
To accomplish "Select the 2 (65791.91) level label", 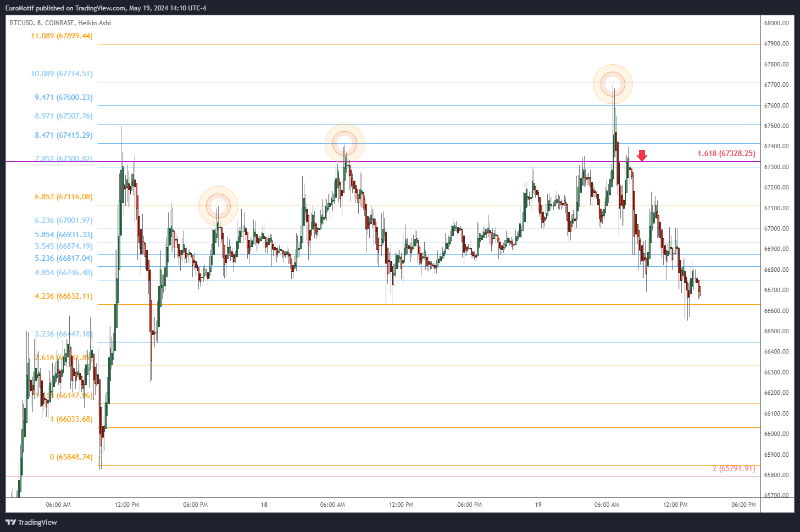I will pyautogui.click(x=734, y=468).
